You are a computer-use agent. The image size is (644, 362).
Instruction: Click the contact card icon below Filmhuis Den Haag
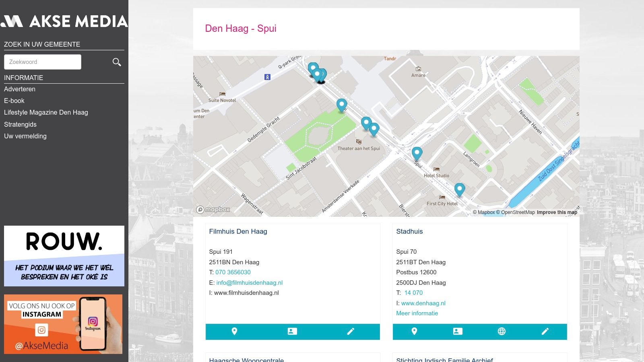tap(292, 331)
